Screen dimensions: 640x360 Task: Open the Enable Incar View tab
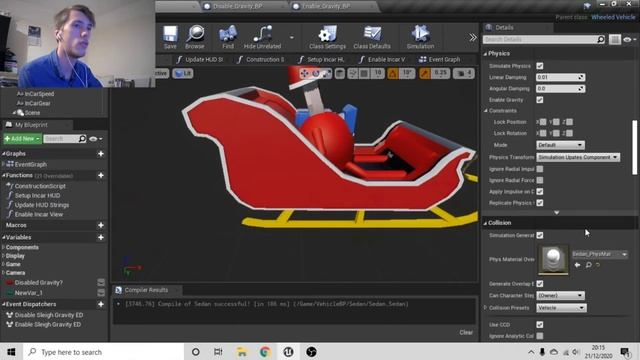pyautogui.click(x=382, y=60)
